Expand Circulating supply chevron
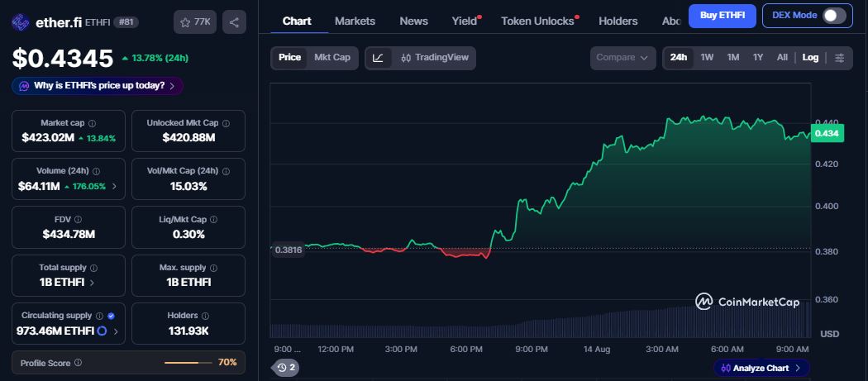This screenshot has height=381, width=868. (115, 331)
